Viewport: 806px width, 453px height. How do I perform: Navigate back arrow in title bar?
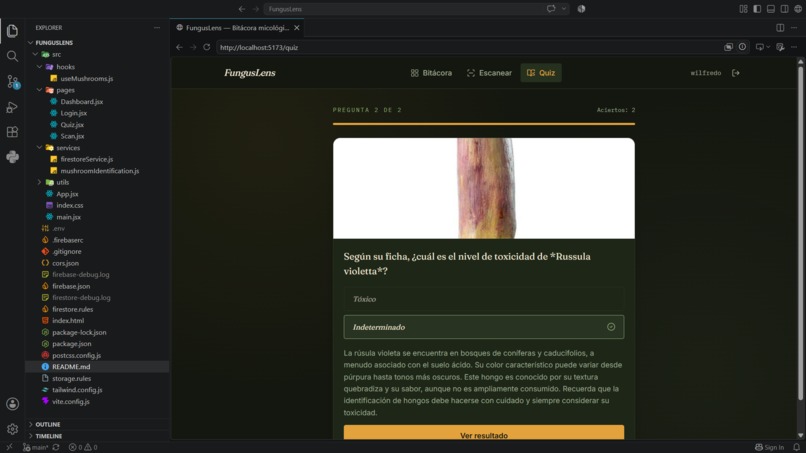pos(242,9)
